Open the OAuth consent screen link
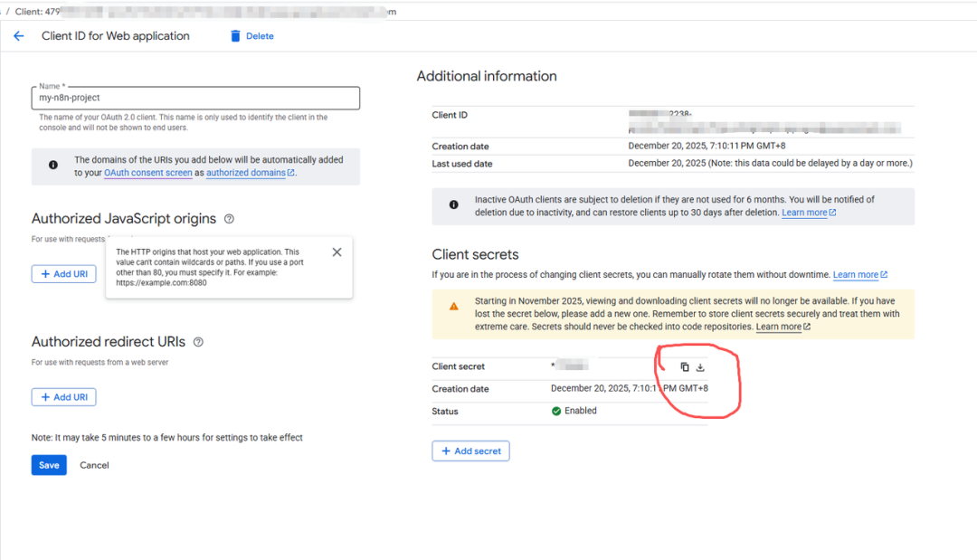This screenshot has width=977, height=560. [x=147, y=173]
